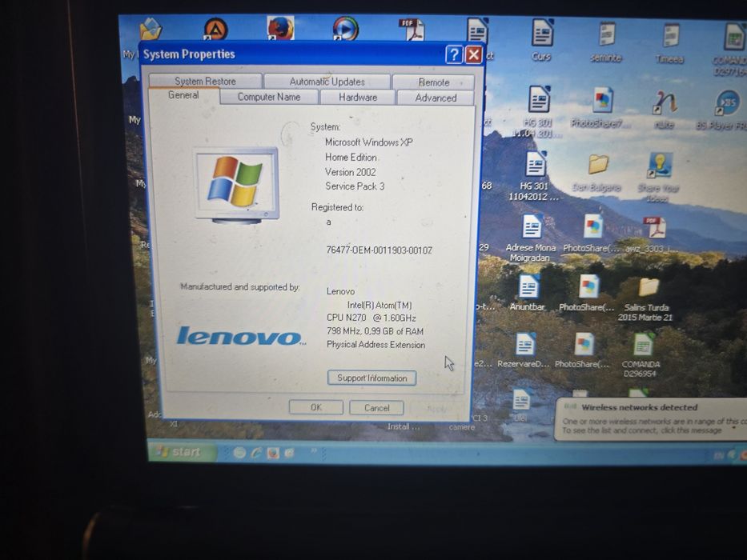This screenshot has height=560, width=747.
Task: Open the Advanced tab
Action: (436, 98)
